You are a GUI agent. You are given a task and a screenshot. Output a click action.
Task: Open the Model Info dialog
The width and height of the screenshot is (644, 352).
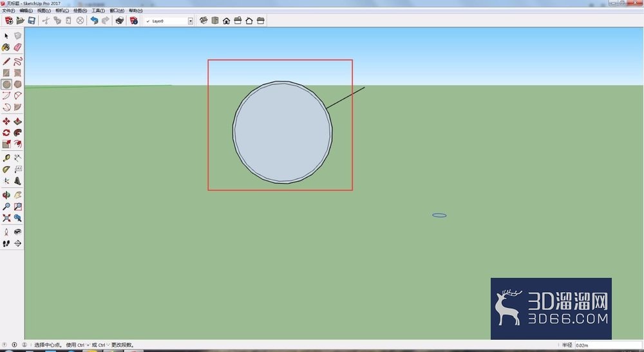[x=134, y=21]
